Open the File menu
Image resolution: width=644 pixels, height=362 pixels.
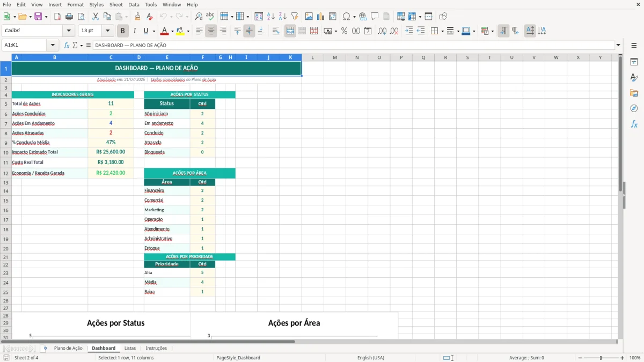point(7,4)
